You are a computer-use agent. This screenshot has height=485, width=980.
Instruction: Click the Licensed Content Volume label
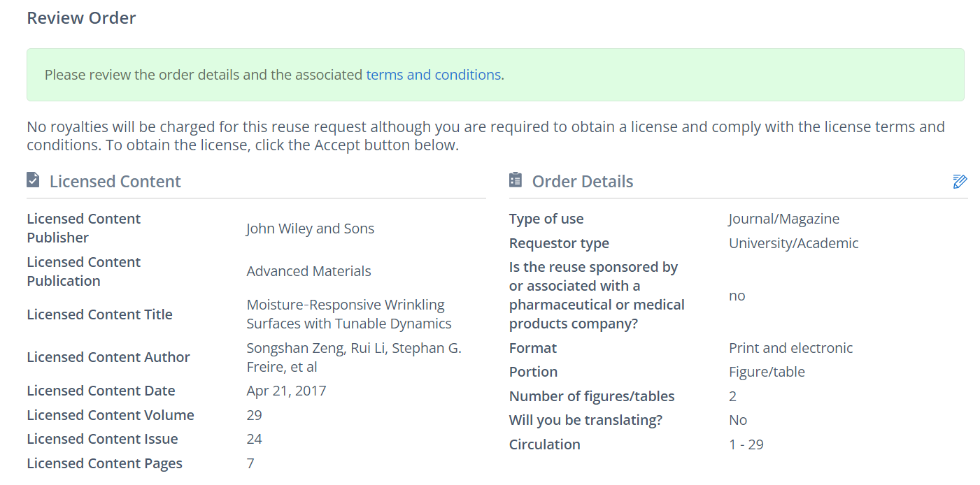click(111, 415)
